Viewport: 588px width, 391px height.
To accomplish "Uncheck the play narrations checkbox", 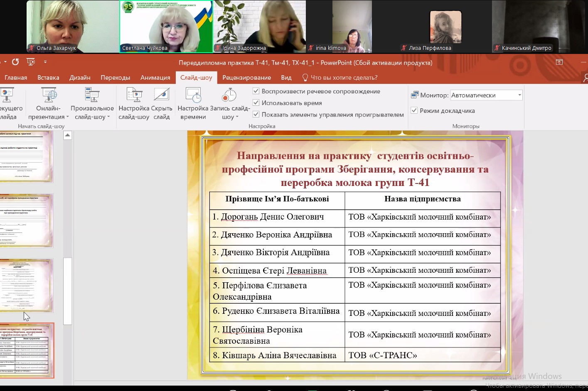I will pyautogui.click(x=256, y=91).
